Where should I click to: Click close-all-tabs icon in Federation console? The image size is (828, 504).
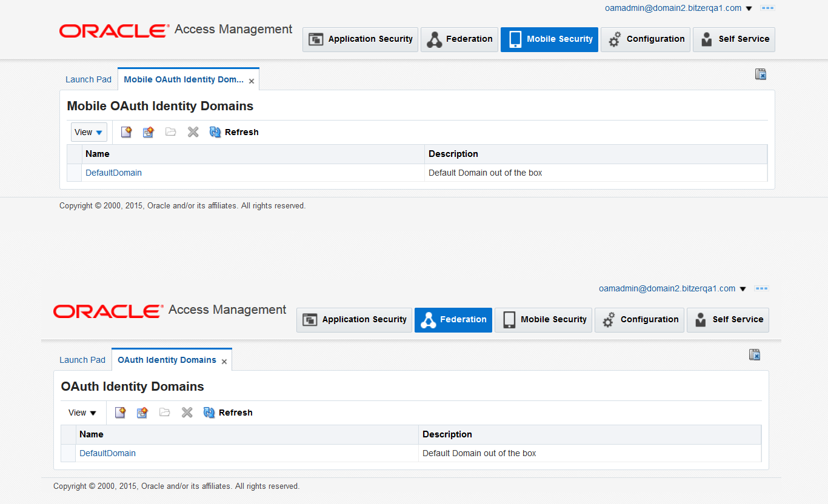755,354
